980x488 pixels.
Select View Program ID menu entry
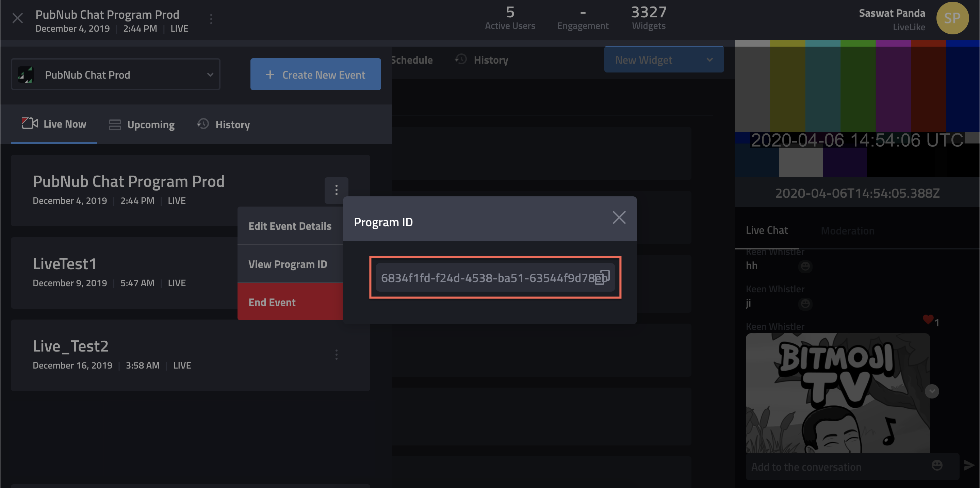tap(288, 264)
